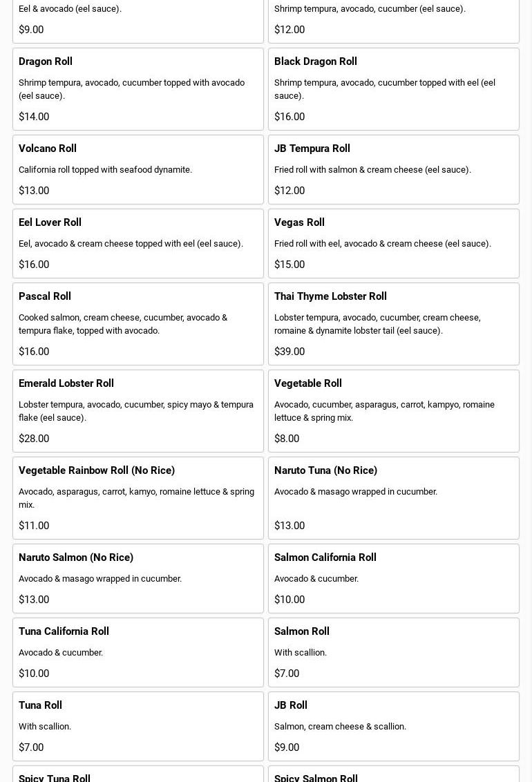Add the Eel Lover Roll item
Screen dimensions: 532x782
coord(137,243)
